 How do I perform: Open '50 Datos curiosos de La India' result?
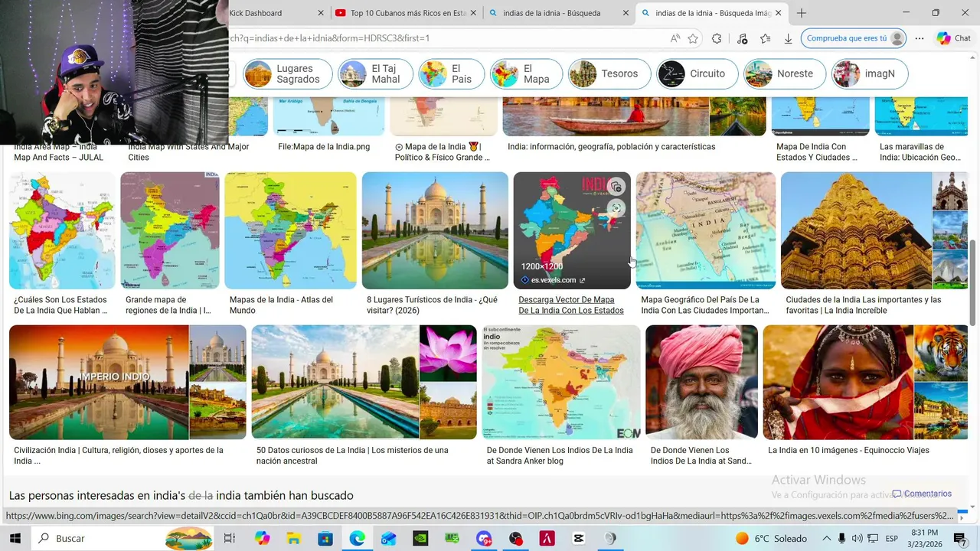352,455
